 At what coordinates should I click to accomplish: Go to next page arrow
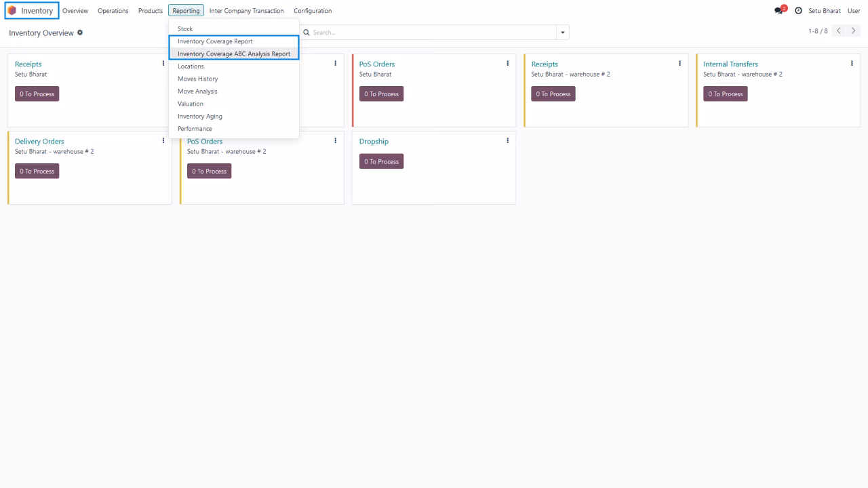coord(853,31)
